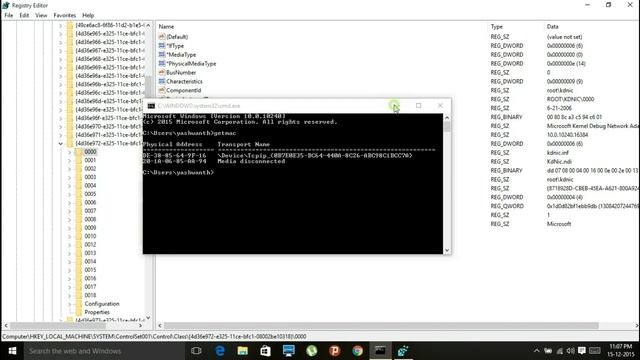
Task: Click the Type column header
Action: pyautogui.click(x=497, y=27)
